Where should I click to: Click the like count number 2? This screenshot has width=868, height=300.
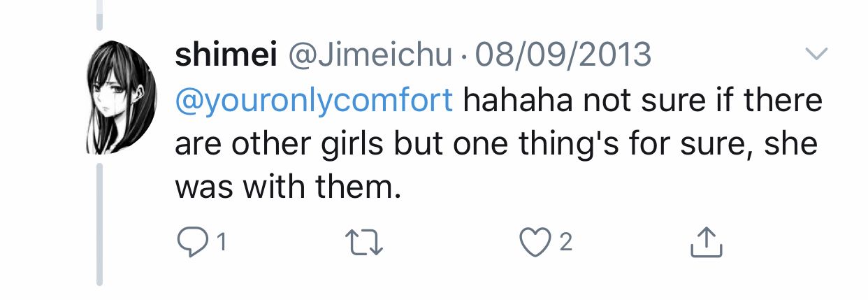[566, 243]
